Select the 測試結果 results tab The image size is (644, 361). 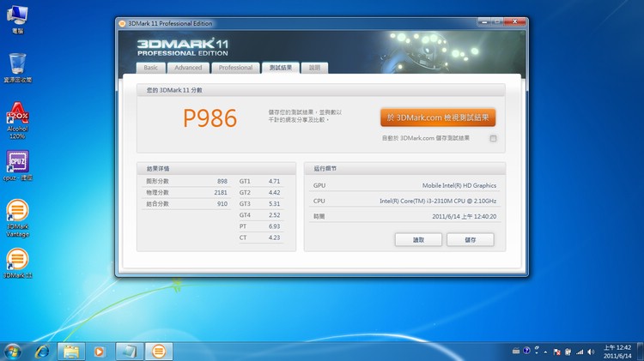click(x=281, y=68)
